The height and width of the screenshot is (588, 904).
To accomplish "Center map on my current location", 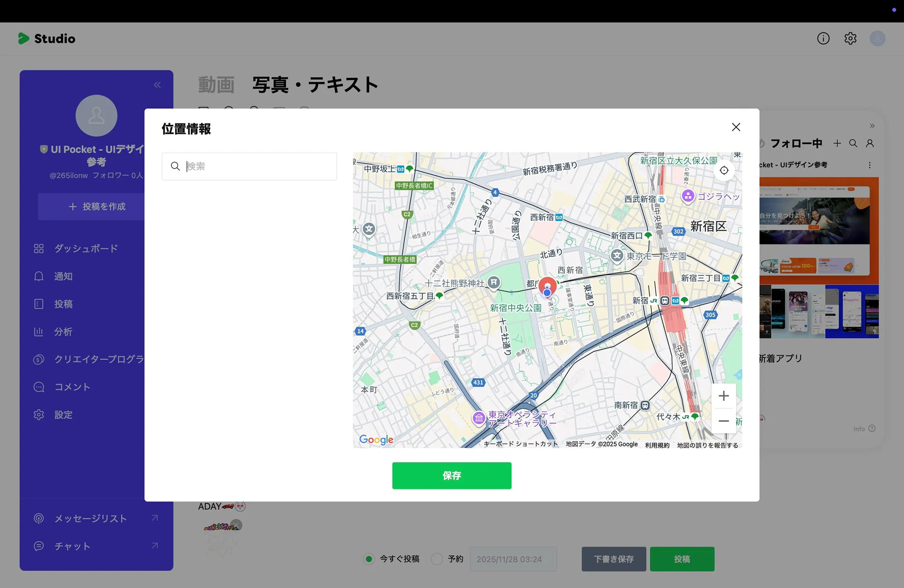I will [724, 170].
